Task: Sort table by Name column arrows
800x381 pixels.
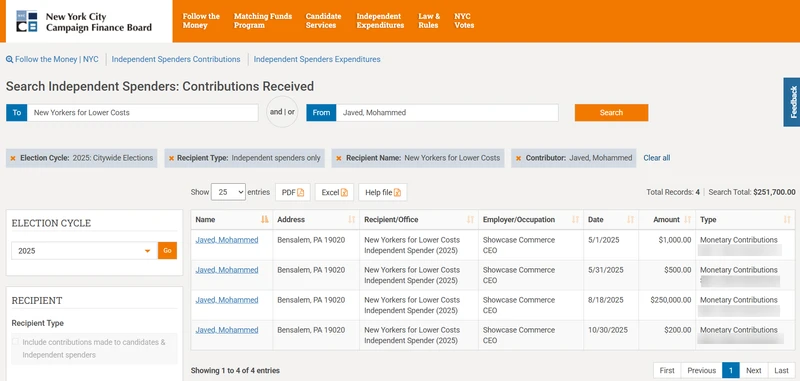Action: pos(264,220)
